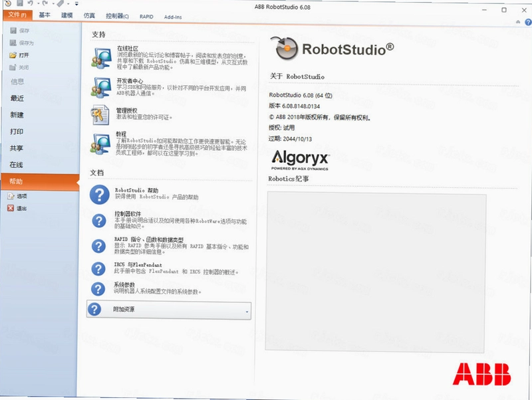This screenshot has width=532, height=400.
Task: Select 打印 in the backstage menu
Action: (x=17, y=132)
